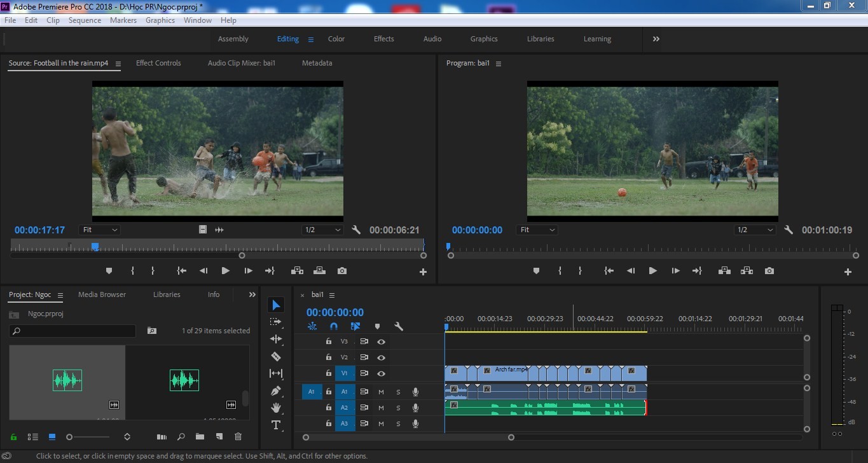Toggle snapping magnet in the timeline
The width and height of the screenshot is (868, 463).
pyautogui.click(x=334, y=326)
